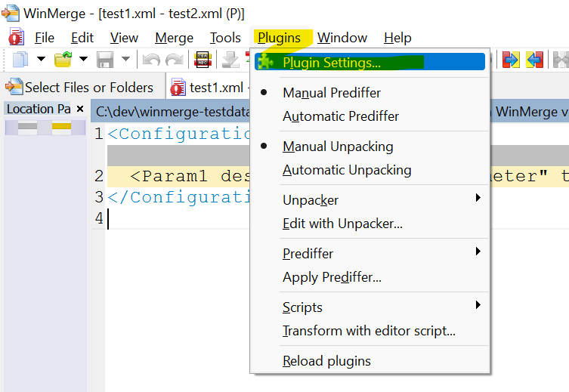Expand the Save dropdown arrow
The width and height of the screenshot is (569, 392).
click(x=125, y=59)
